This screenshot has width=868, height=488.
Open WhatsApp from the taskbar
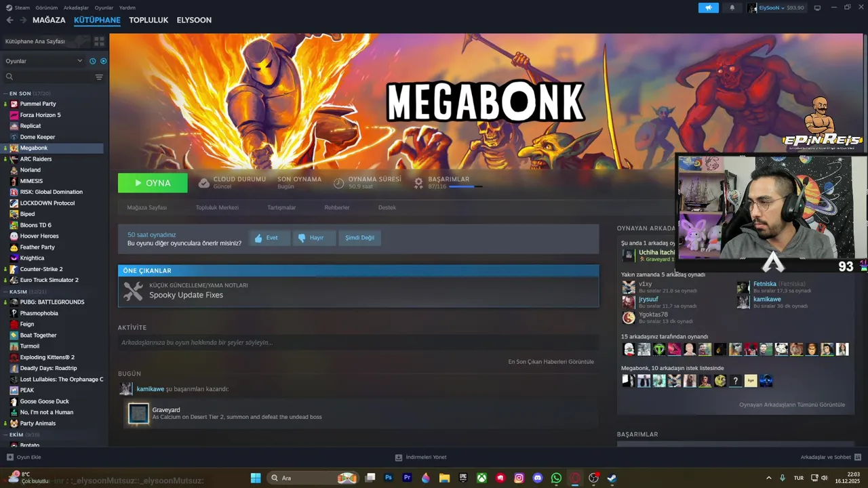point(557,478)
